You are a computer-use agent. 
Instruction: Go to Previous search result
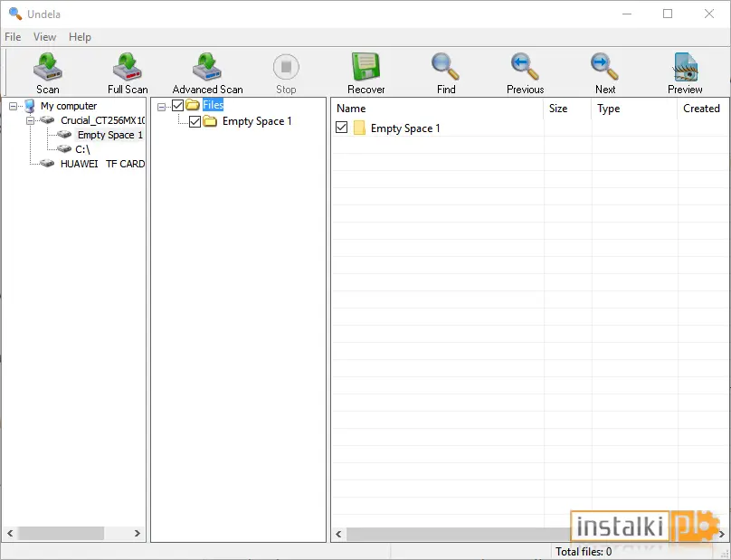tap(525, 72)
